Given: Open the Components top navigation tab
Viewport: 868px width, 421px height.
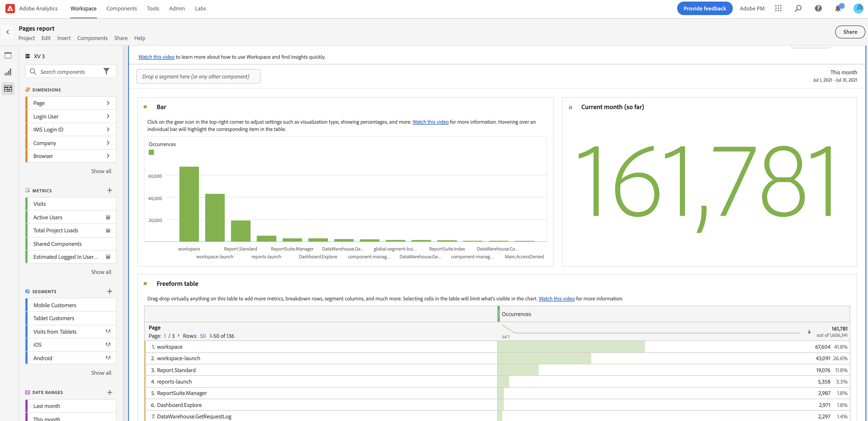Looking at the screenshot, I should 121,8.
